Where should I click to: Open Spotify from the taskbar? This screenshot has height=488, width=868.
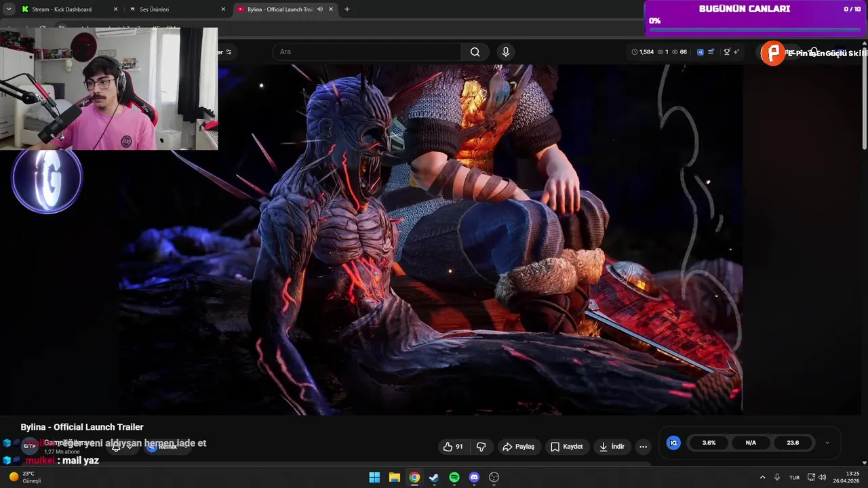pos(454,477)
